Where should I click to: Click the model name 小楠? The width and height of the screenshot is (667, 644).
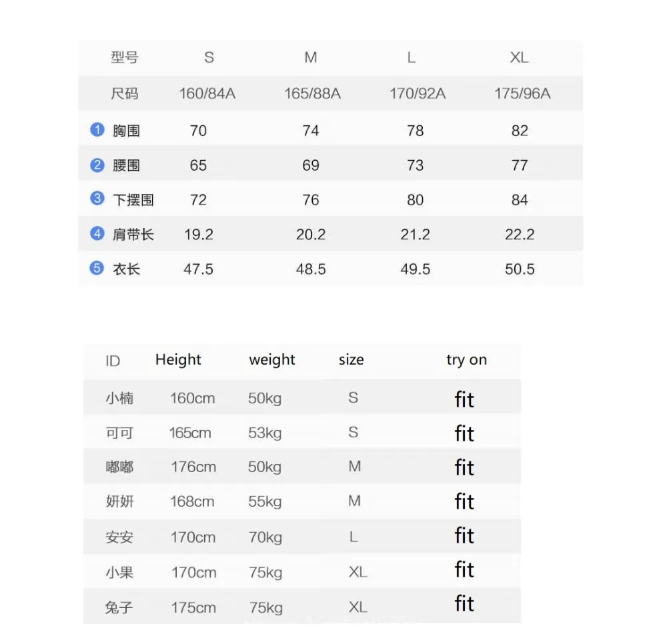(x=119, y=398)
